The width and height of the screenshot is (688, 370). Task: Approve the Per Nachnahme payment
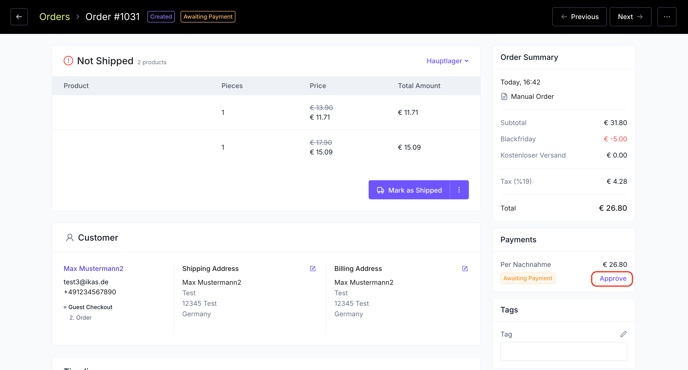click(612, 279)
